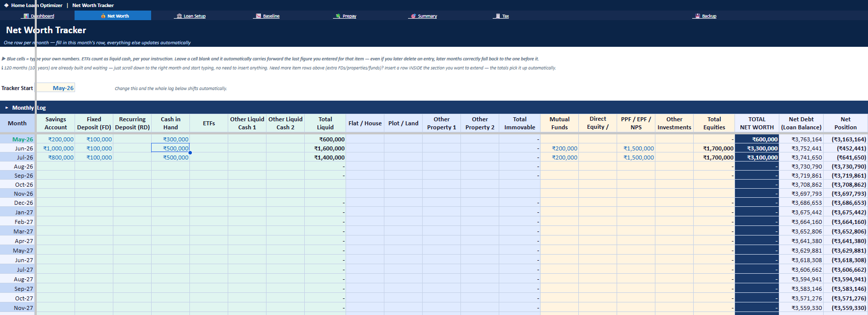Select the Cash in Hand column header
The image size is (868, 315).
pos(170,123)
